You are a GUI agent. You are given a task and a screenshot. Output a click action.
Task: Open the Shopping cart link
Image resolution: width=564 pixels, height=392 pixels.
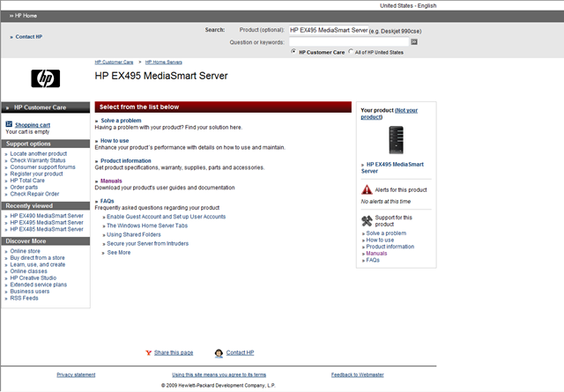coord(33,125)
